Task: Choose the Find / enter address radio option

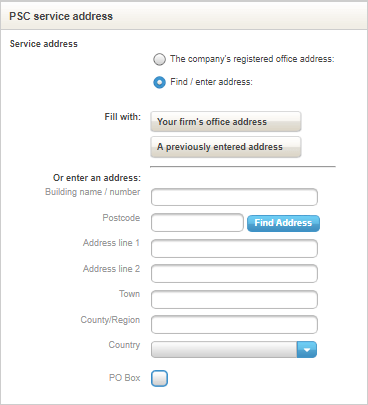Action: click(159, 82)
